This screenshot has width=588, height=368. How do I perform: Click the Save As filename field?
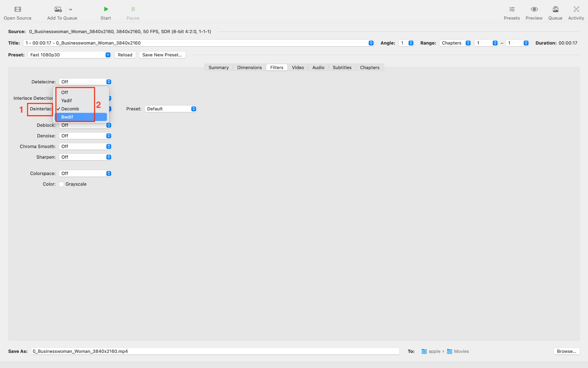point(215,351)
